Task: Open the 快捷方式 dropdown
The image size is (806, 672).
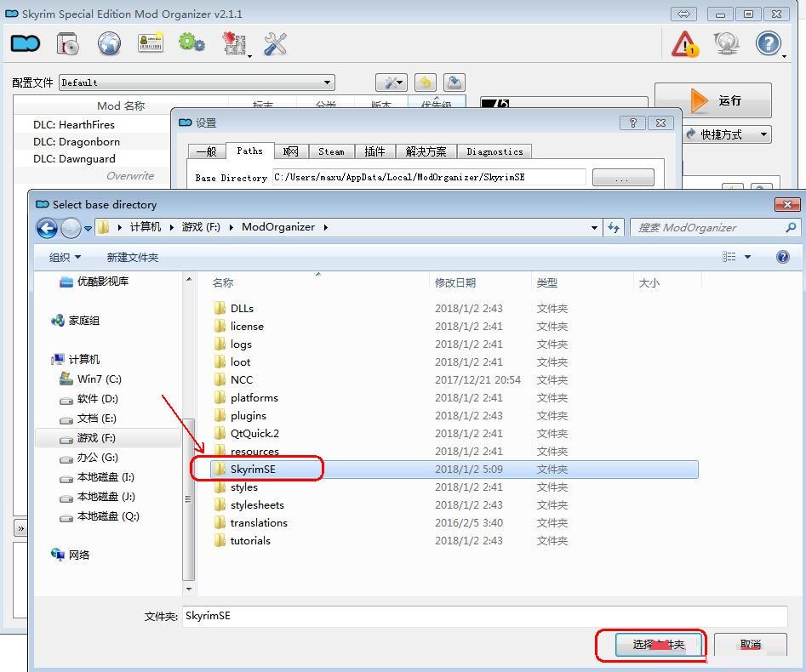Action: [727, 134]
